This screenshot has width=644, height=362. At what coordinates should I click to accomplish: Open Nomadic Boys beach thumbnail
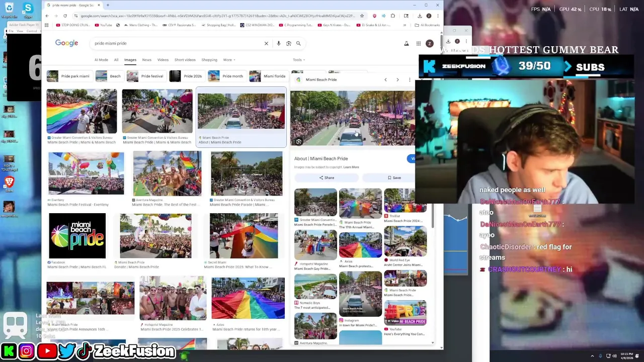[x=315, y=286]
